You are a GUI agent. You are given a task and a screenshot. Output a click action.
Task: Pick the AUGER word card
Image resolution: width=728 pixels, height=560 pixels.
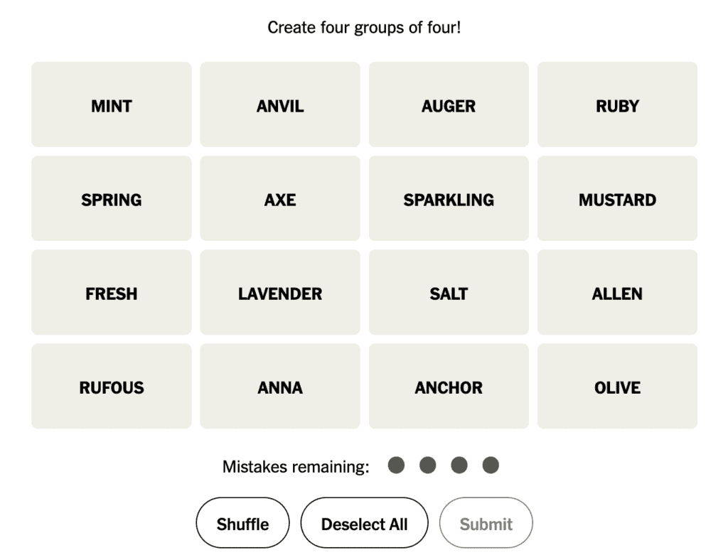point(449,105)
